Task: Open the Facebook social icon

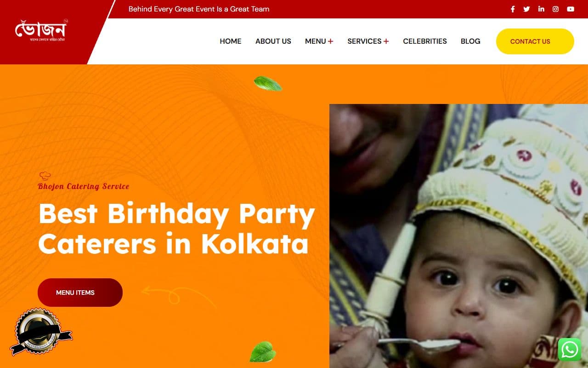Action: (513, 9)
